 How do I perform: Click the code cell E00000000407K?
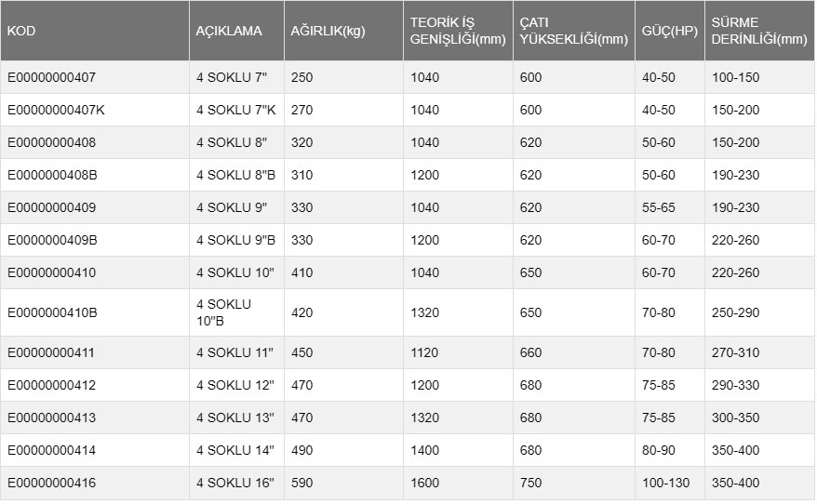coord(56,110)
